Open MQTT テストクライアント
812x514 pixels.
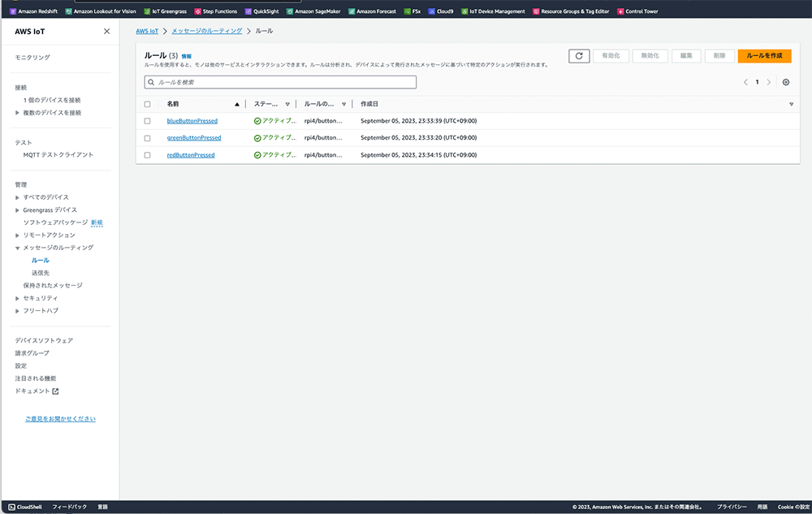[x=58, y=155]
